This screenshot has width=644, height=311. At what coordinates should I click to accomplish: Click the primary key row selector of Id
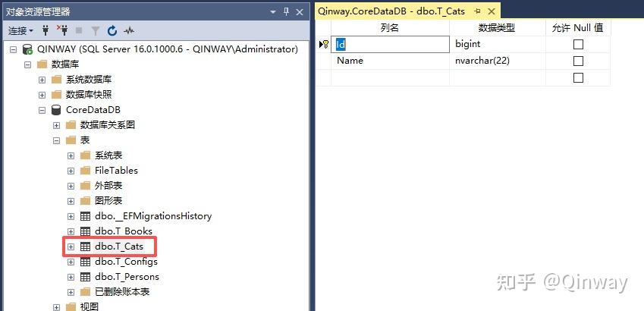[x=324, y=44]
